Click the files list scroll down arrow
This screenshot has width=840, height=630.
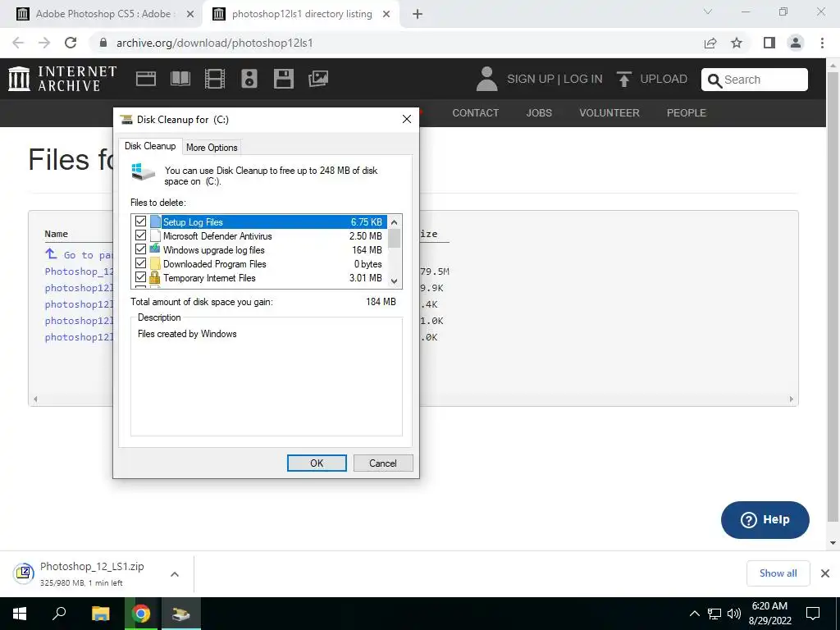click(x=395, y=281)
